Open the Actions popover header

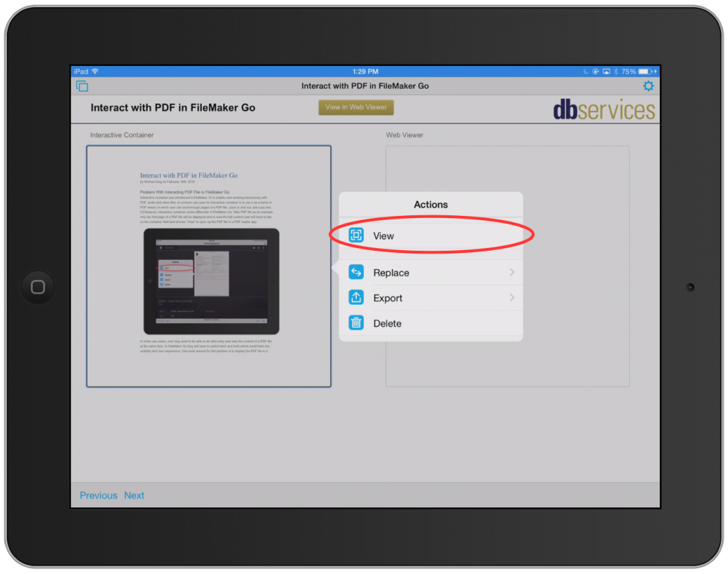coord(431,204)
